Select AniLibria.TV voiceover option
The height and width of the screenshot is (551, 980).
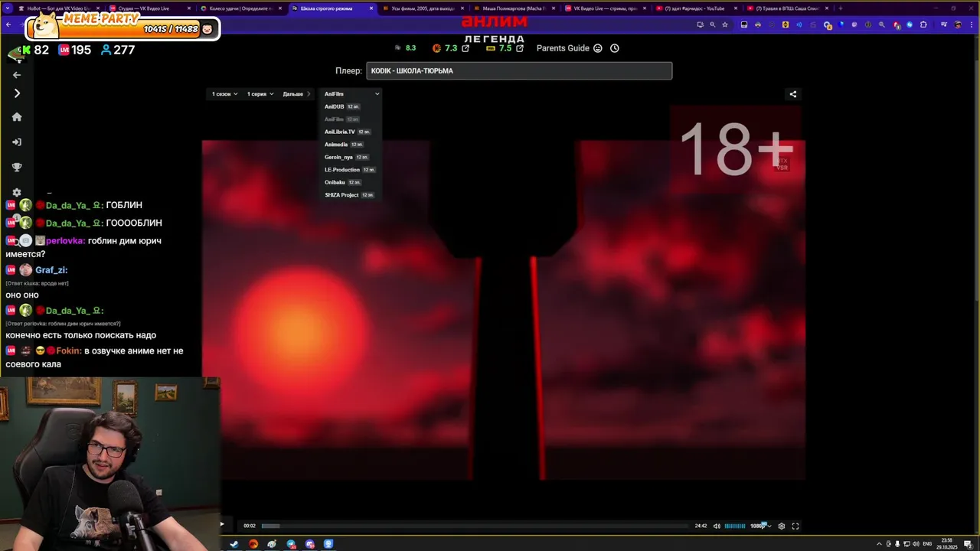tap(347, 132)
